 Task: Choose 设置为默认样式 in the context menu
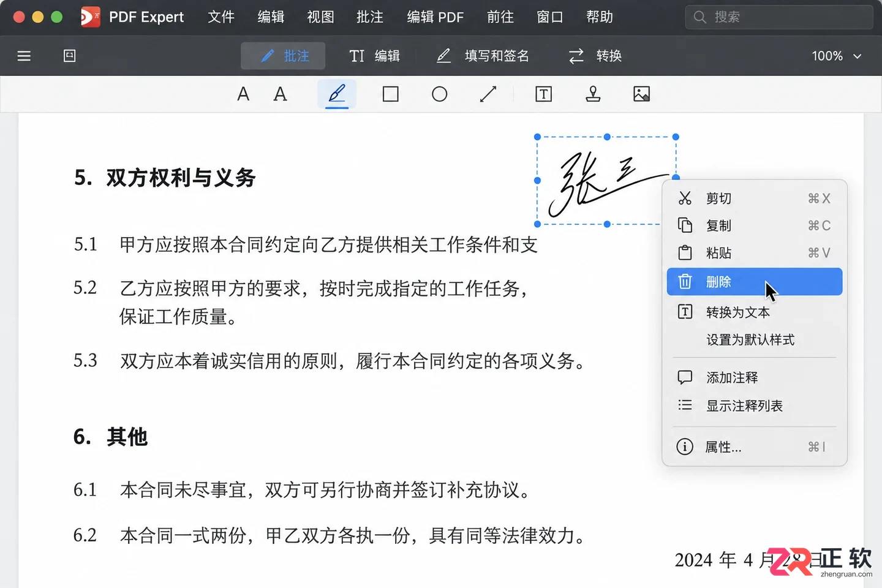click(x=755, y=340)
